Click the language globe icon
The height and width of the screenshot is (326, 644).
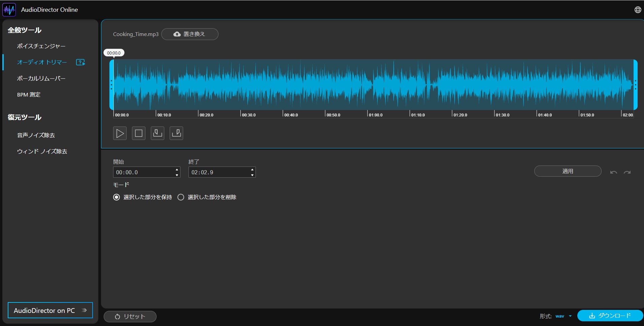point(638,10)
